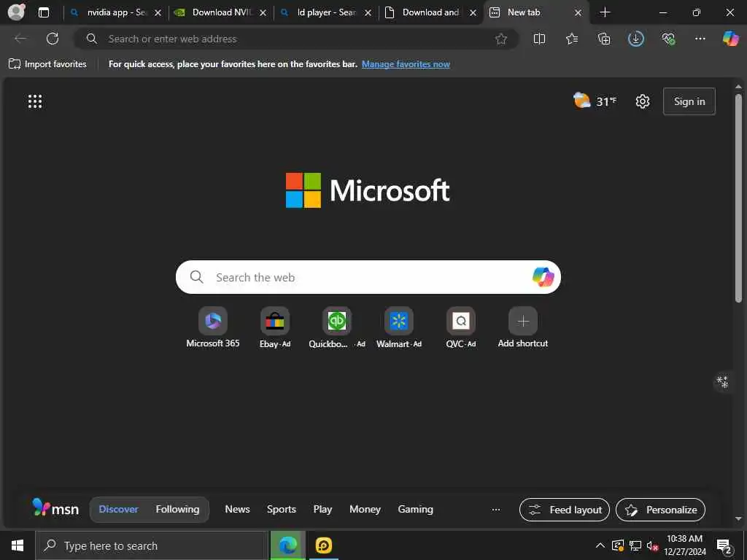Click the Sign in button
This screenshot has height=560, width=747.
689,101
